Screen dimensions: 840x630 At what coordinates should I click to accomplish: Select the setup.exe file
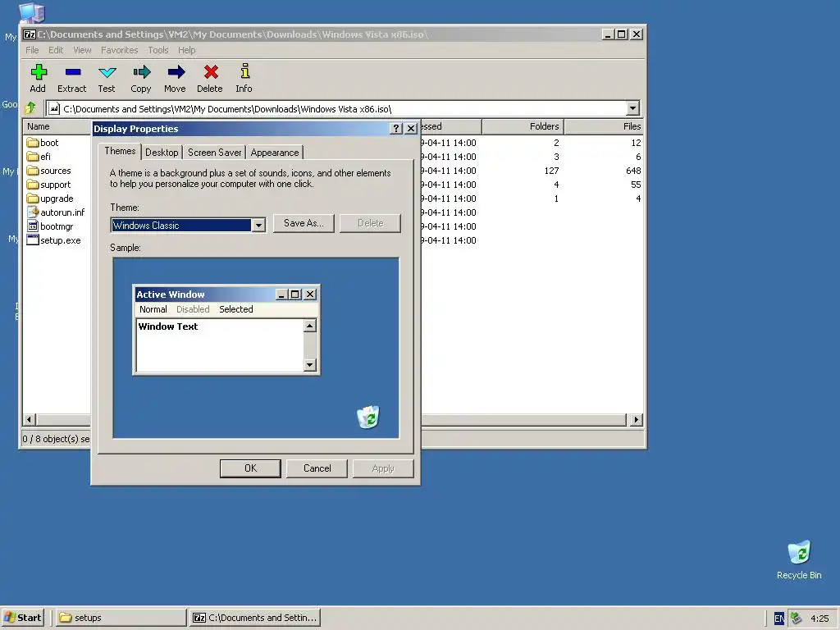click(53, 240)
